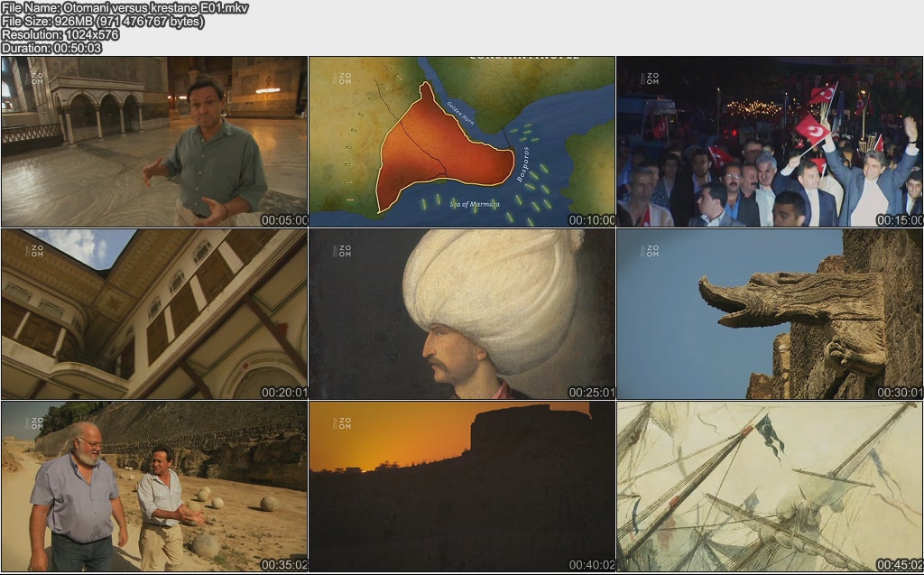Open the thumbnail of presenter inside Hagia Sophia
This screenshot has width=924, height=575.
coord(153,141)
